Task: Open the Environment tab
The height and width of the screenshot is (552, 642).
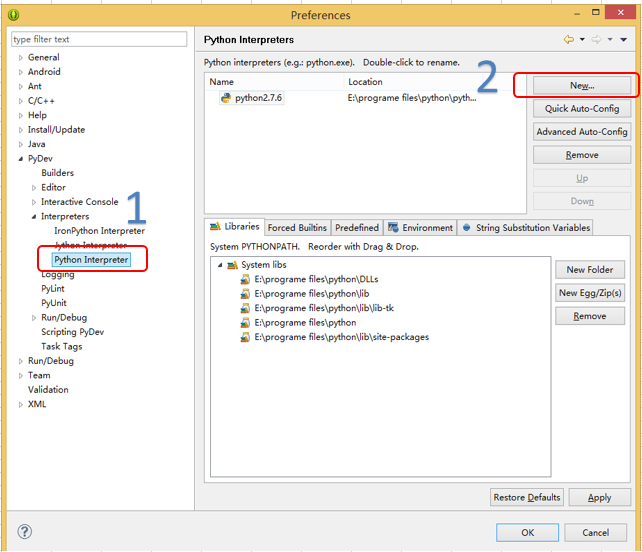Action: point(420,228)
